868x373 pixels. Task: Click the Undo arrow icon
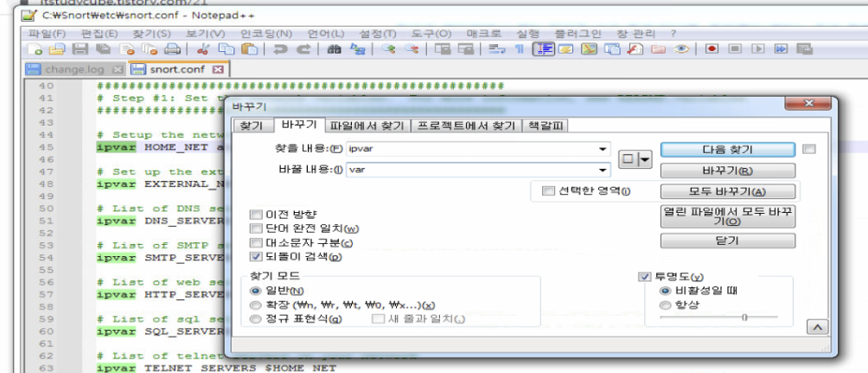(x=280, y=49)
